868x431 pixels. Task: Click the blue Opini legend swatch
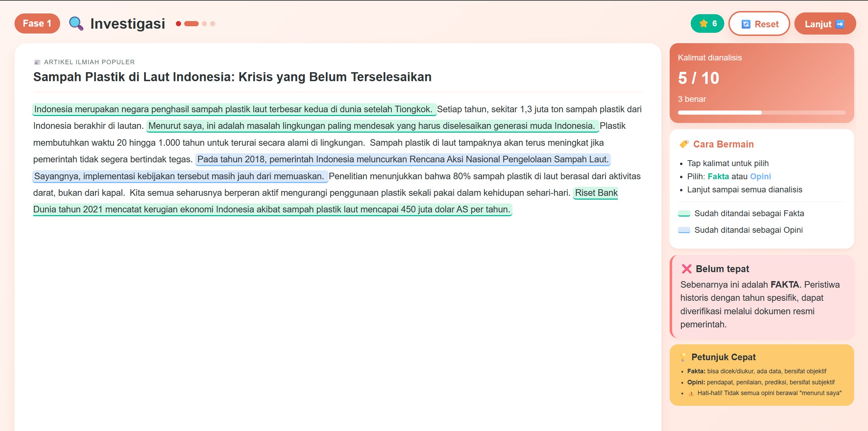[684, 230]
